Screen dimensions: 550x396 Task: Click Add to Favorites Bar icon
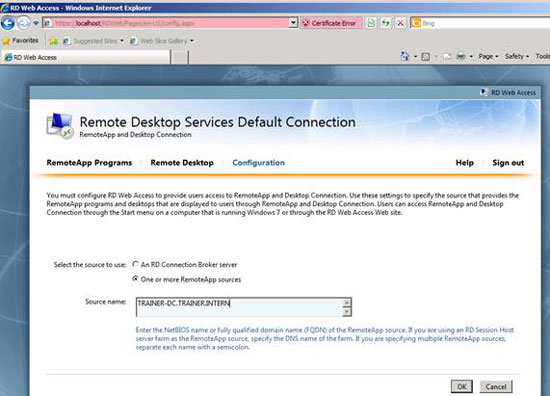[53, 41]
